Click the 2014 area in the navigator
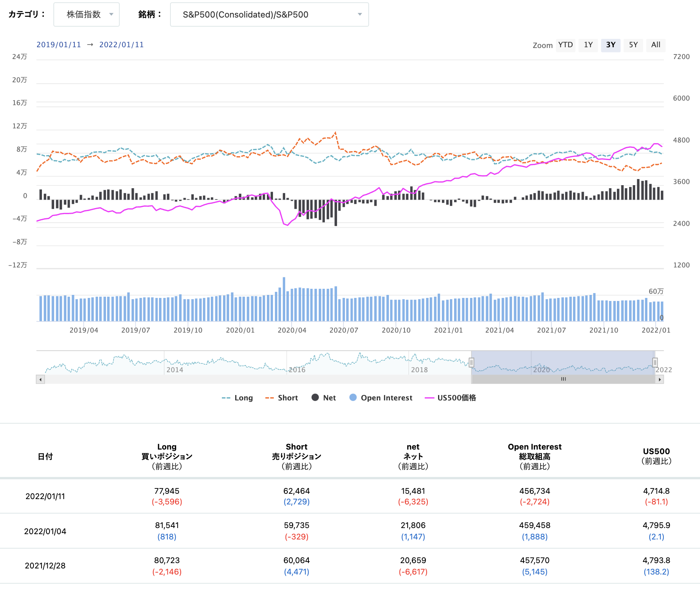Screen dimensions: 700x589 [175, 370]
